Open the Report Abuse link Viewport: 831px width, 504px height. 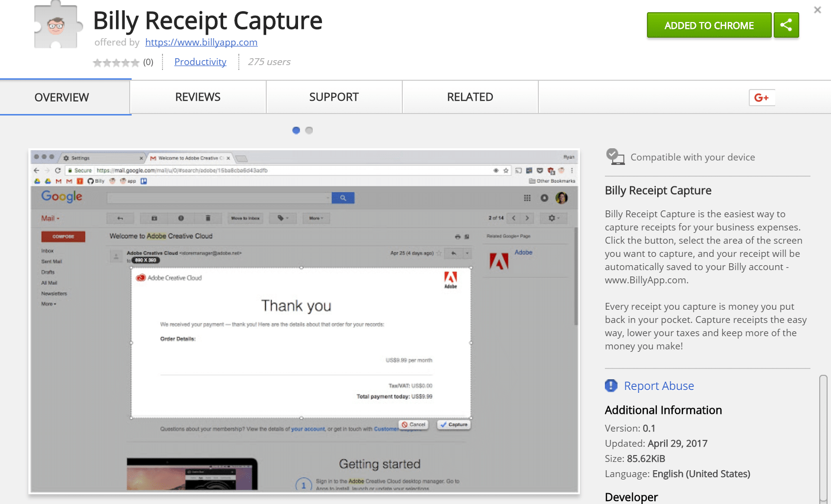pyautogui.click(x=659, y=386)
